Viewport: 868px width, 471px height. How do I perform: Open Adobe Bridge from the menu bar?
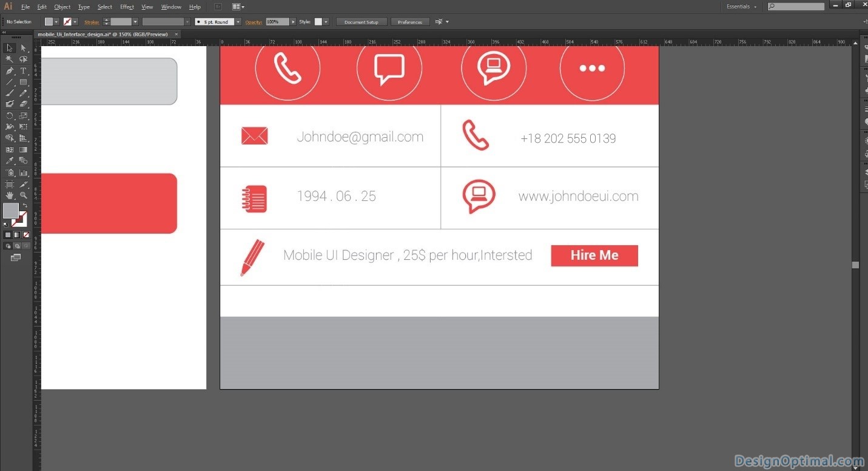[x=218, y=7]
